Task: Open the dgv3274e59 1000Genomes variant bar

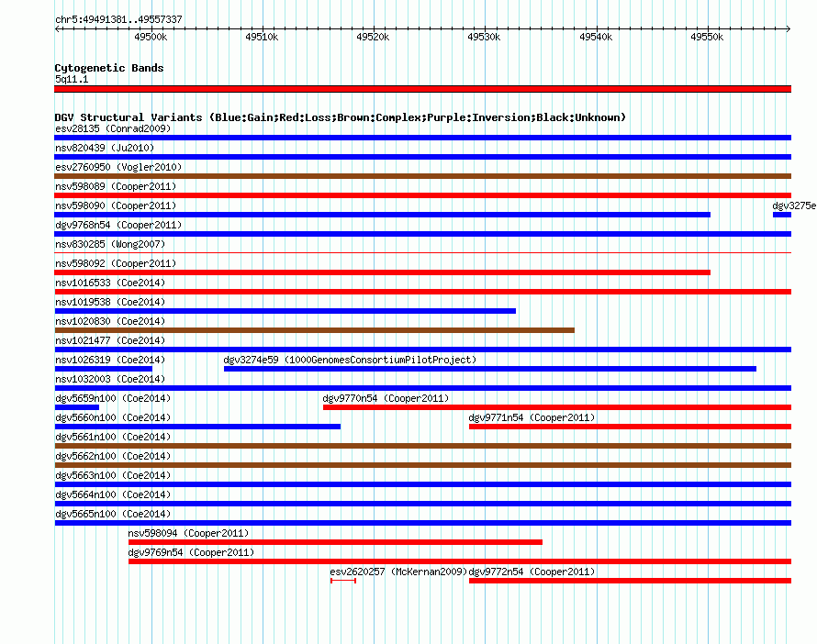Action: 490,369
